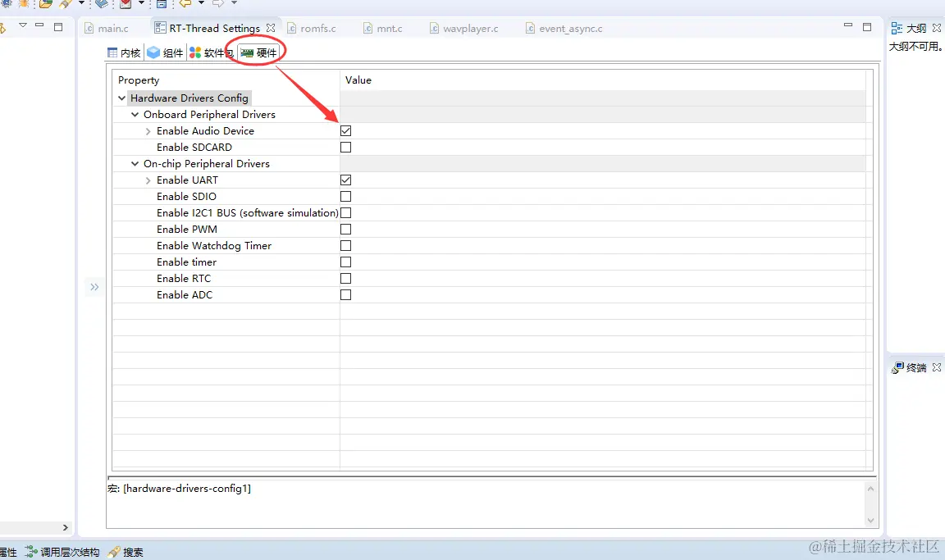Open the 搜索 bottom tab
This screenshot has height=560, width=945.
pyautogui.click(x=126, y=552)
